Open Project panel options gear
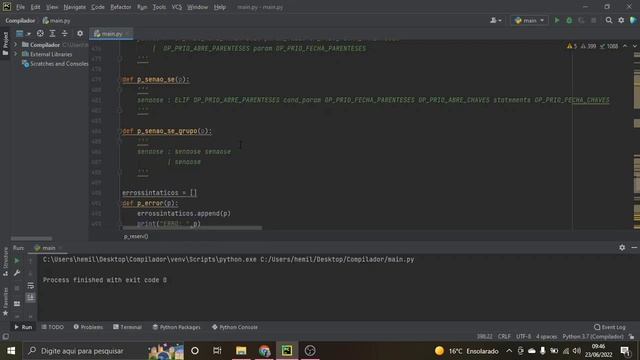 pyautogui.click(x=80, y=33)
